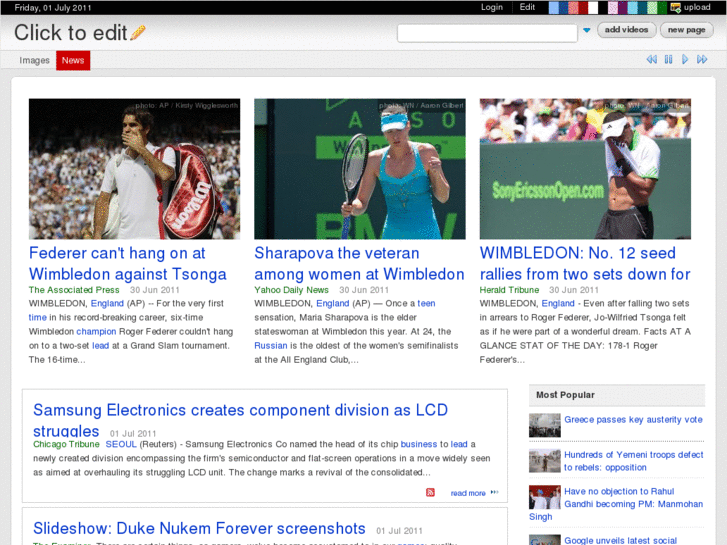The height and width of the screenshot is (545, 727).
Task: Skip back with the rewind control
Action: pos(651,59)
